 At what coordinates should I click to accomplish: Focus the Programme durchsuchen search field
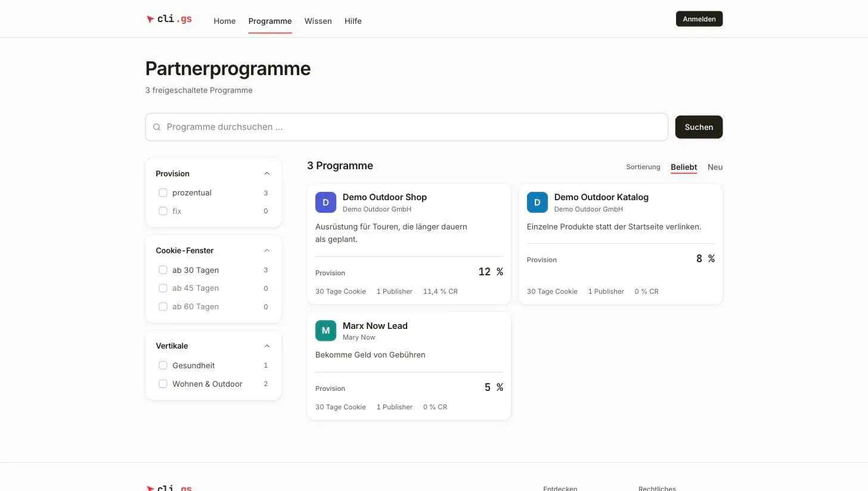click(x=407, y=127)
